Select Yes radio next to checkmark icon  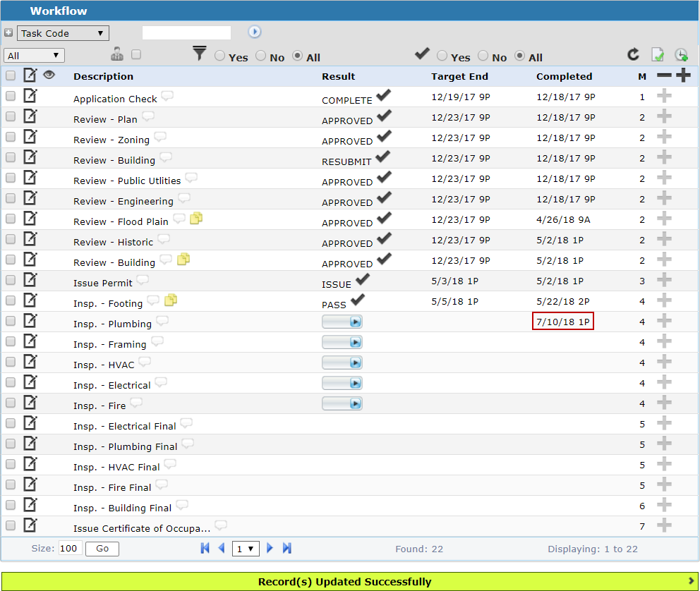[442, 56]
